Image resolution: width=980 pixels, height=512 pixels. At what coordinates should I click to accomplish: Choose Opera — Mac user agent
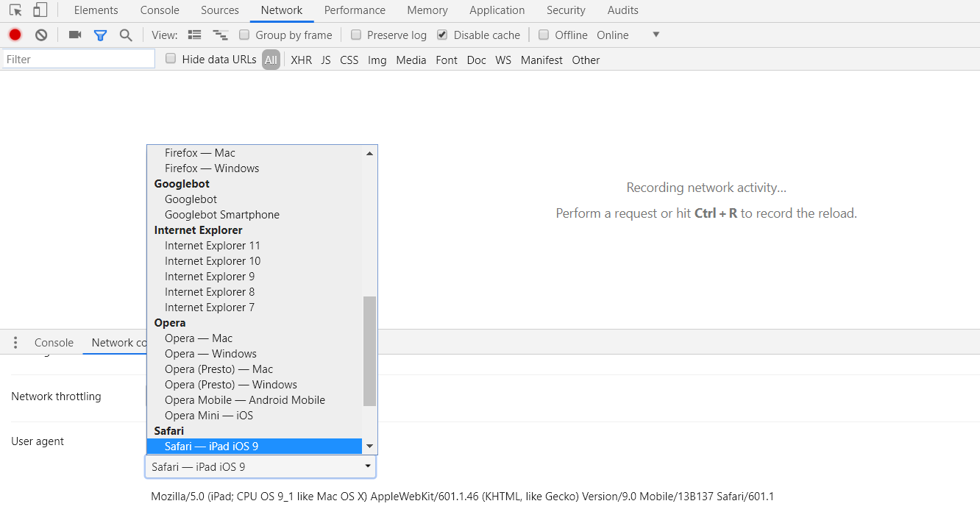[255, 338]
